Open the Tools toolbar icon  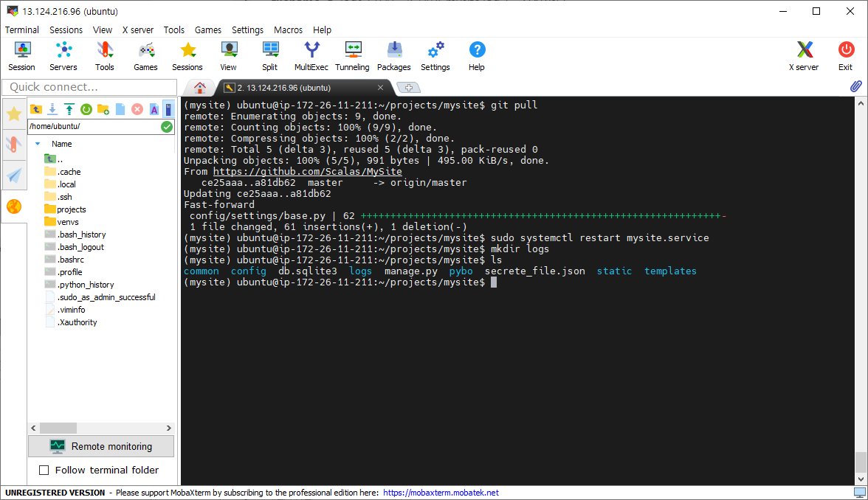click(104, 56)
